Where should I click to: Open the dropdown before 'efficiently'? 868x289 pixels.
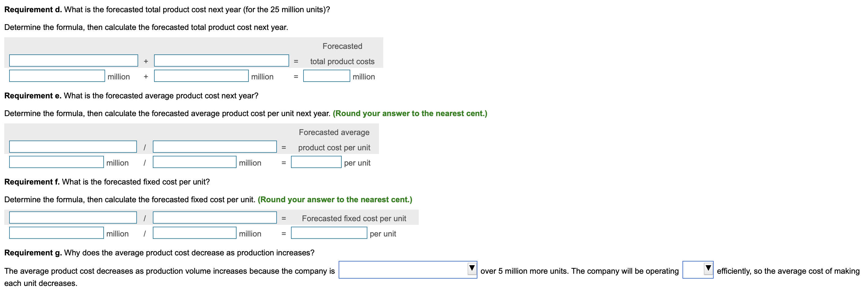(697, 270)
